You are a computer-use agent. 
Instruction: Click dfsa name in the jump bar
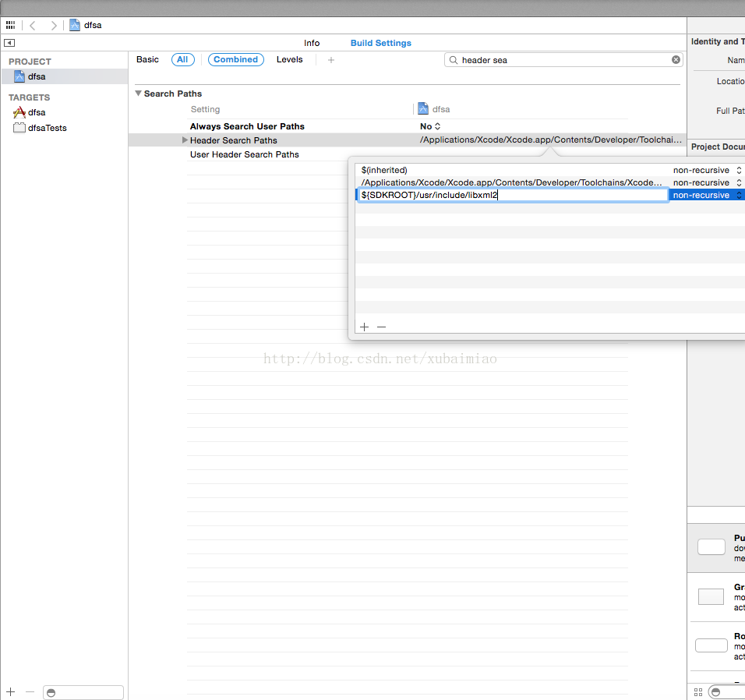pyautogui.click(x=93, y=25)
